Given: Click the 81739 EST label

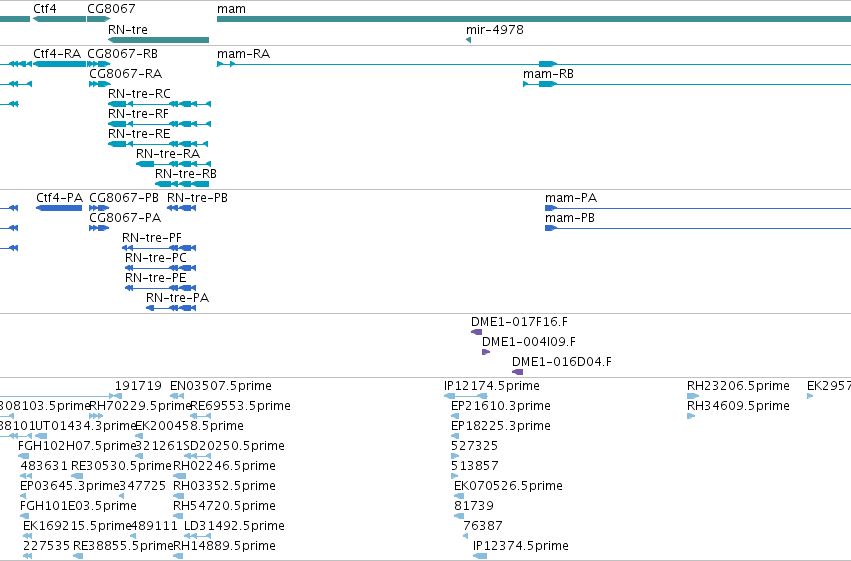Looking at the screenshot, I should pyautogui.click(x=474, y=506).
